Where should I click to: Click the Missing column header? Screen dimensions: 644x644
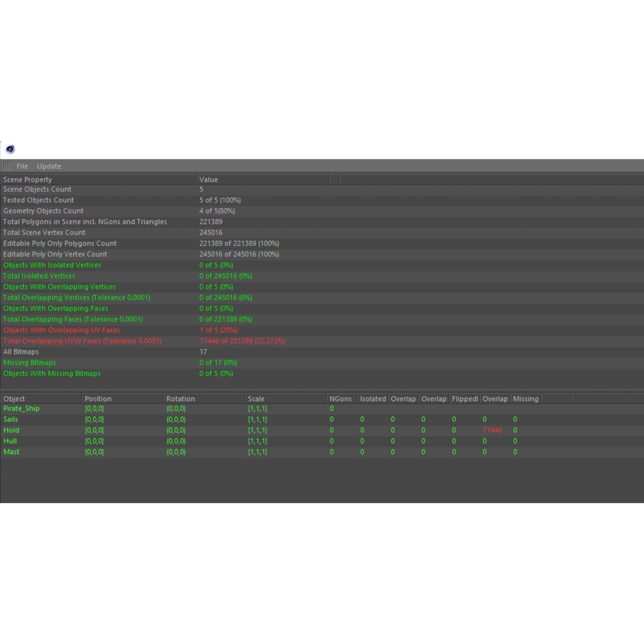[x=525, y=398]
